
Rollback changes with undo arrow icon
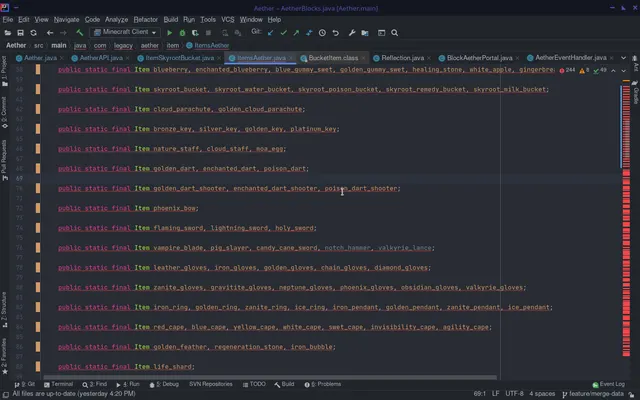point(336,33)
